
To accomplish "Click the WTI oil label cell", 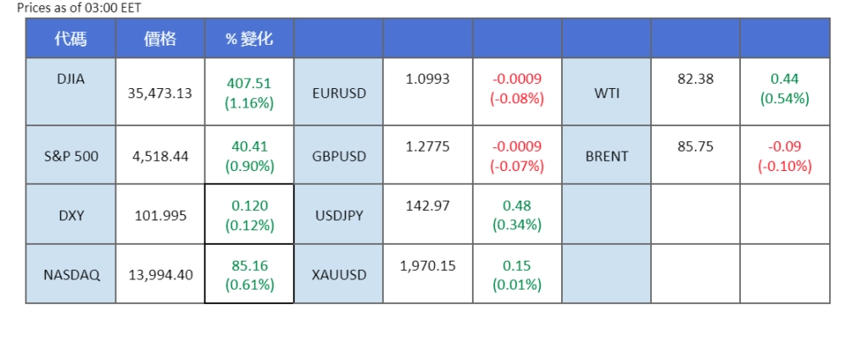I will (x=607, y=93).
